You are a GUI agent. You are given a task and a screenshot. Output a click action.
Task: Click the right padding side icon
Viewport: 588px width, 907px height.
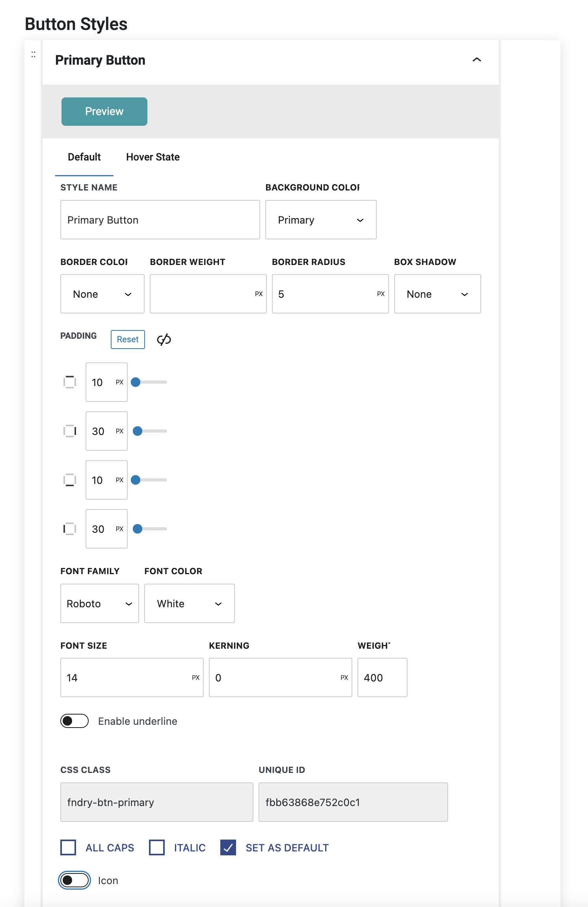pyautogui.click(x=70, y=431)
